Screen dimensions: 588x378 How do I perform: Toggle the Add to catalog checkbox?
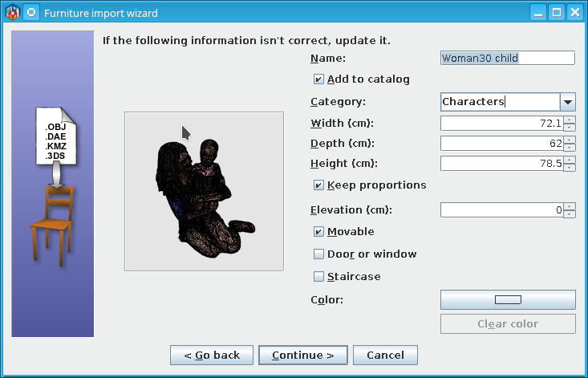pos(318,79)
